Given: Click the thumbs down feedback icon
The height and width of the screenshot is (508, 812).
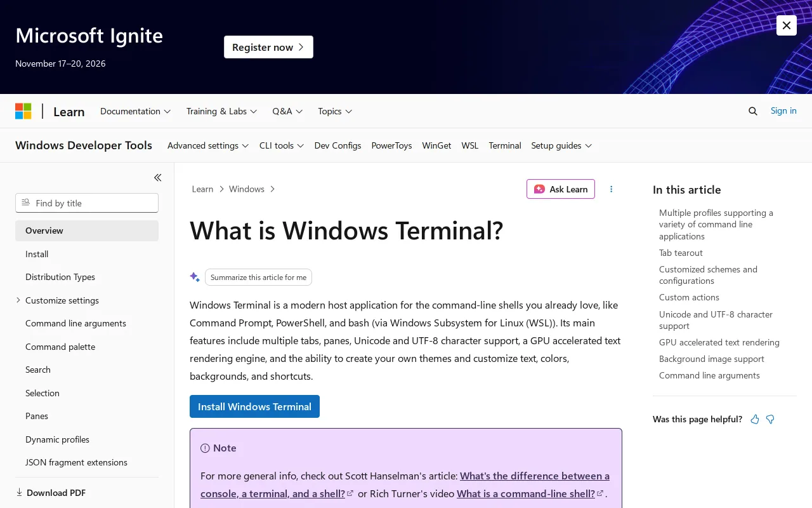Looking at the screenshot, I should coord(770,419).
